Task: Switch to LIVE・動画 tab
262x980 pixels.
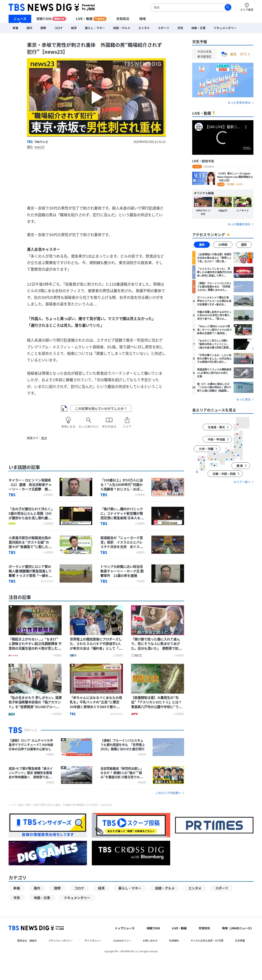Action: [91, 19]
